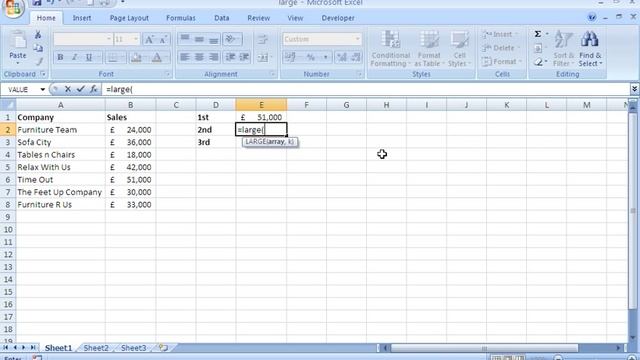Switch to the Review tab
Screen dimensions: 640x360
click(x=258, y=18)
